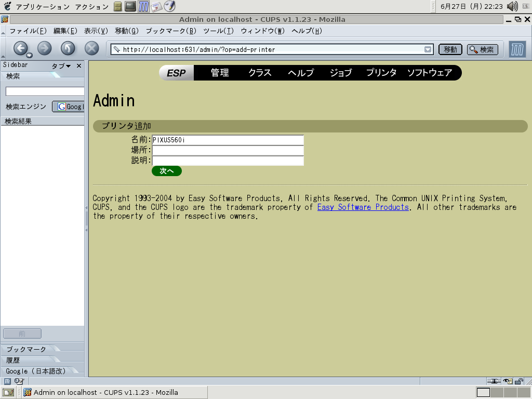
Task: Click the URL address field
Action: (272, 49)
